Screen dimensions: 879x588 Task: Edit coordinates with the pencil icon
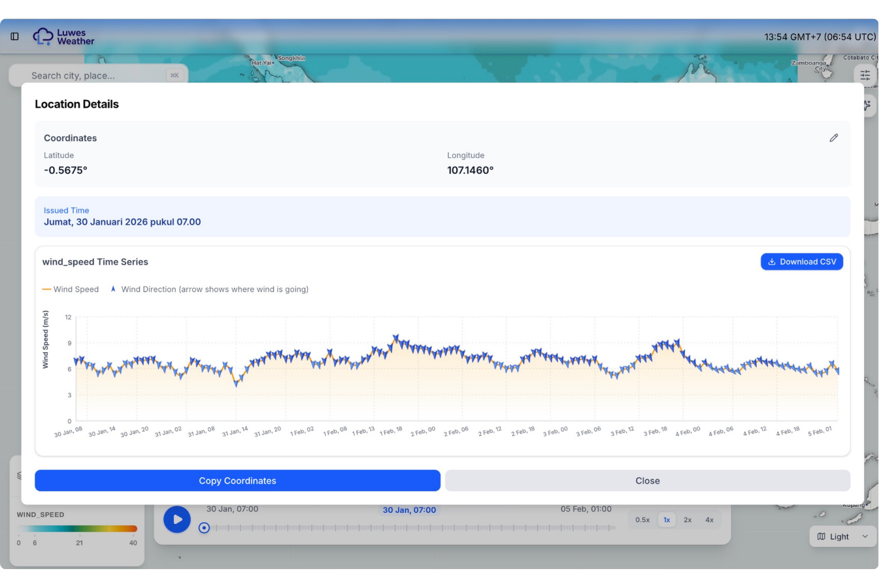(x=833, y=138)
